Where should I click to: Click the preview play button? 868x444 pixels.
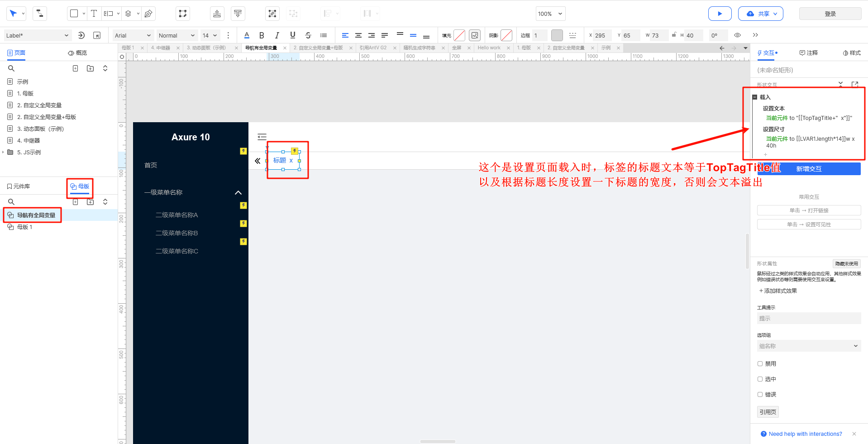click(720, 14)
